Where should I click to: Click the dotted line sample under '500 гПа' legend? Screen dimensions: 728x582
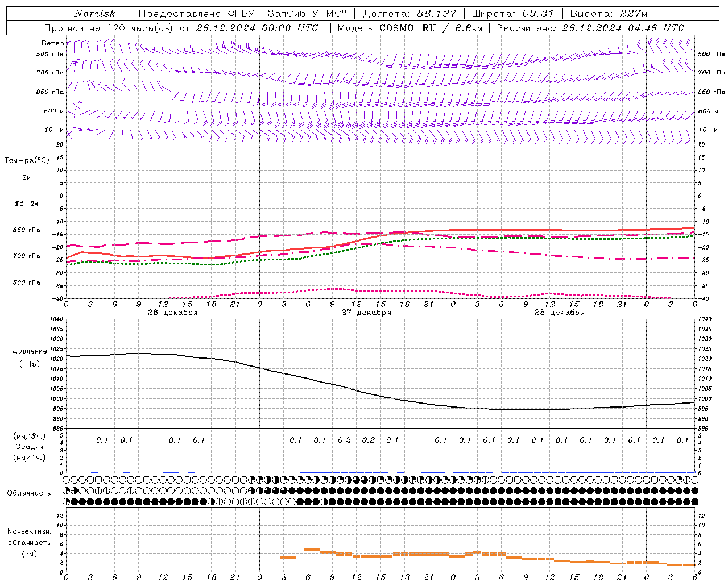[26, 289]
